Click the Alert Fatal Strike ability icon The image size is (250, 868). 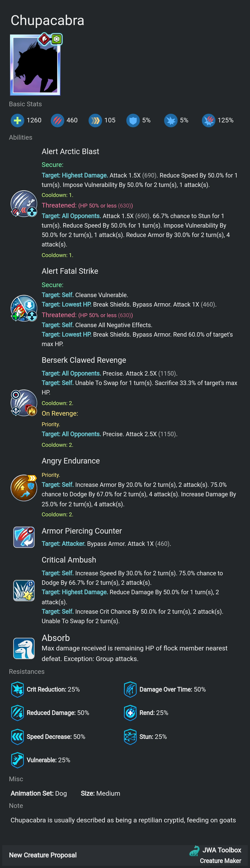tap(24, 308)
